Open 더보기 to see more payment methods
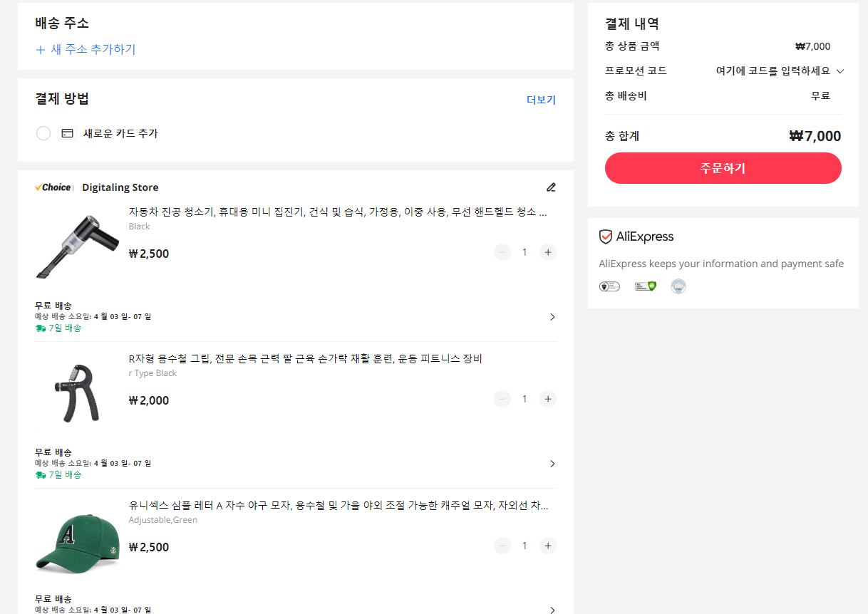This screenshot has height=614, width=868. pyautogui.click(x=540, y=99)
